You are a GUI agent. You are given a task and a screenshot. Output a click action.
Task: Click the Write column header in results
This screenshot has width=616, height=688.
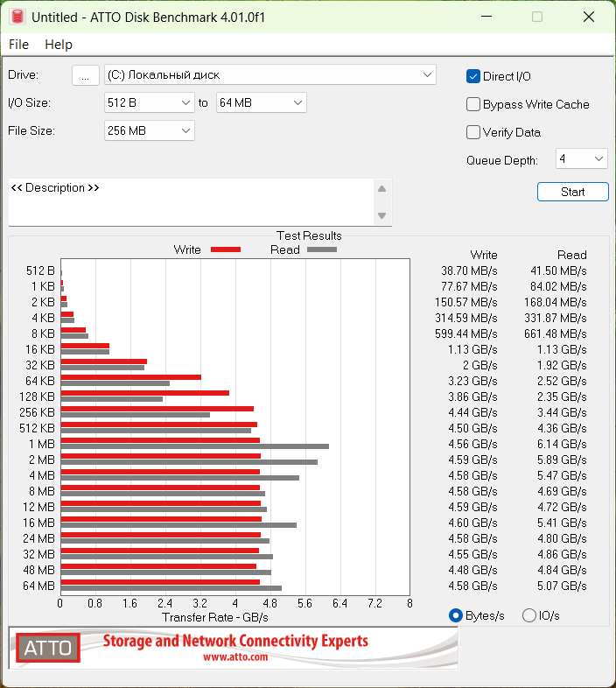tap(484, 255)
